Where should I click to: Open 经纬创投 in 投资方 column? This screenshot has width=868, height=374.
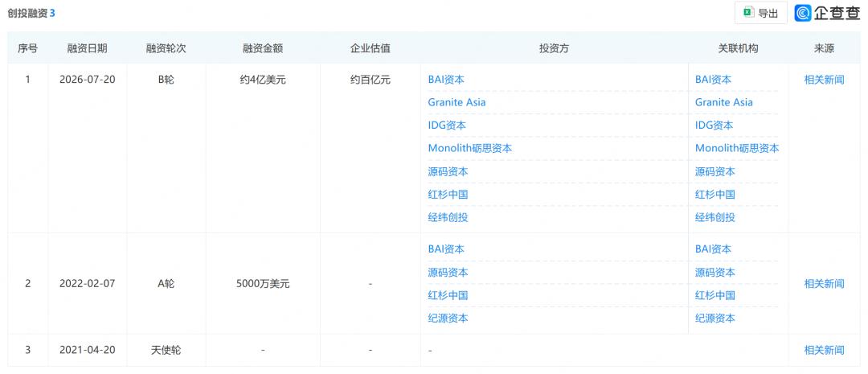pos(448,218)
